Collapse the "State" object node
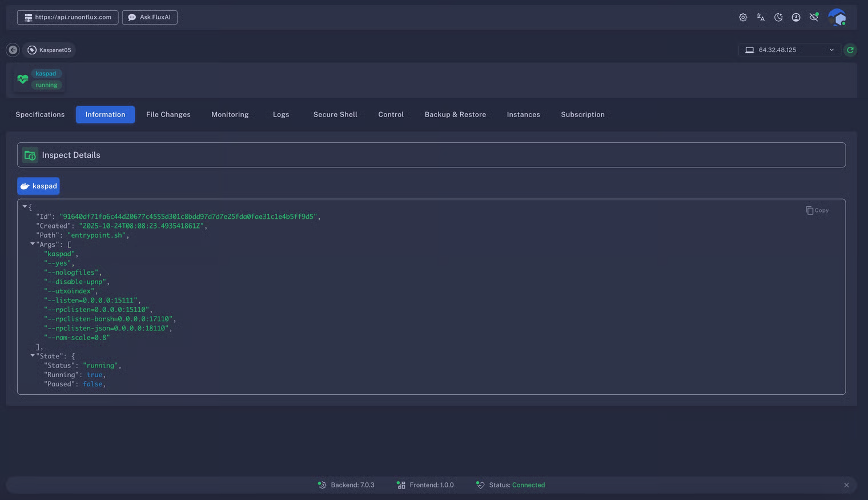The image size is (868, 500). pos(33,355)
